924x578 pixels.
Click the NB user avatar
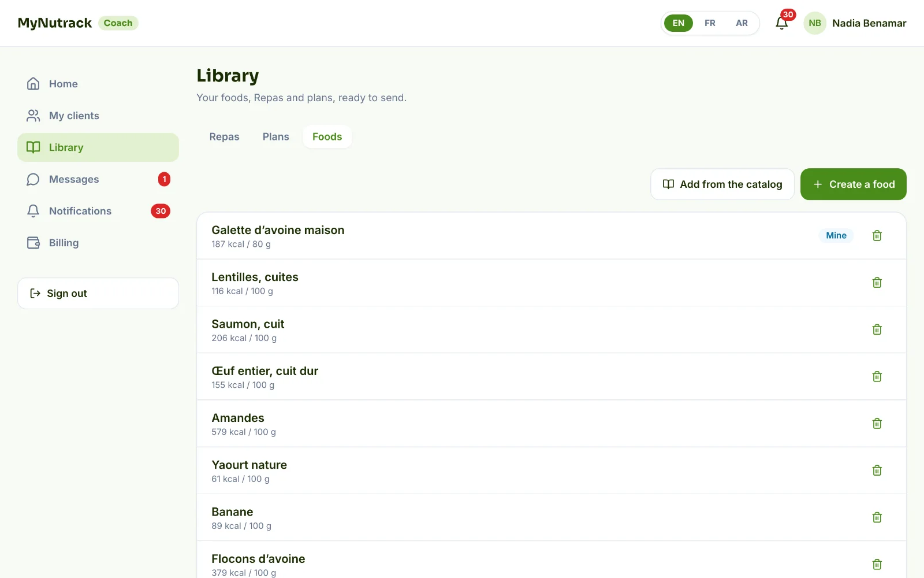815,23
